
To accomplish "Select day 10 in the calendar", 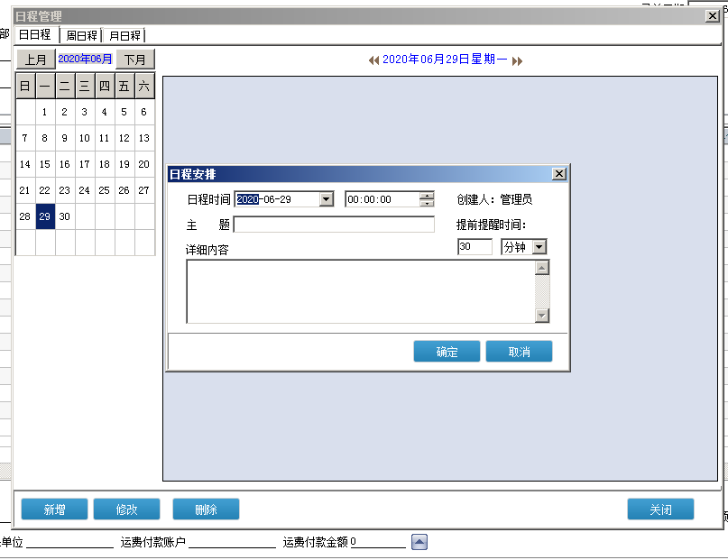I will click(x=85, y=138).
